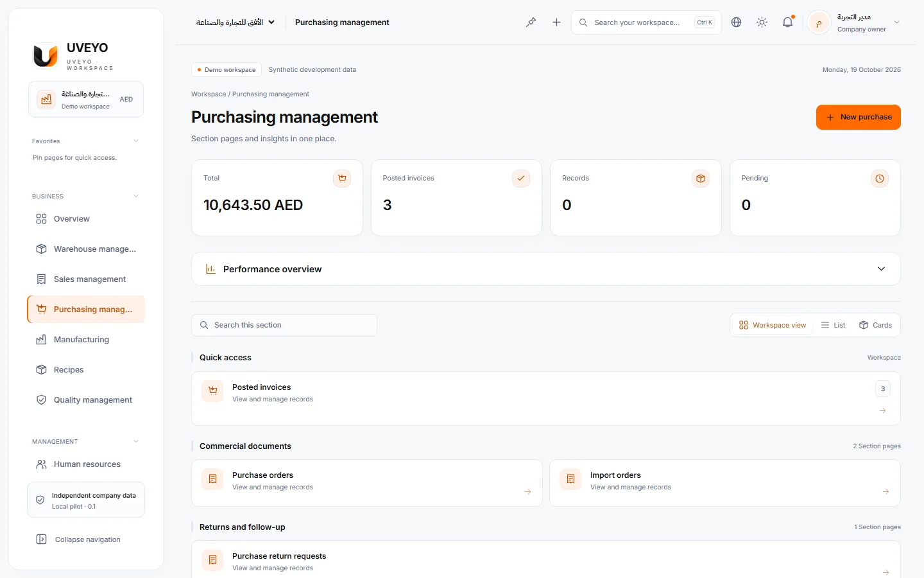This screenshot has height=578, width=924.
Task: Switch to Cards view
Action: [x=875, y=325]
